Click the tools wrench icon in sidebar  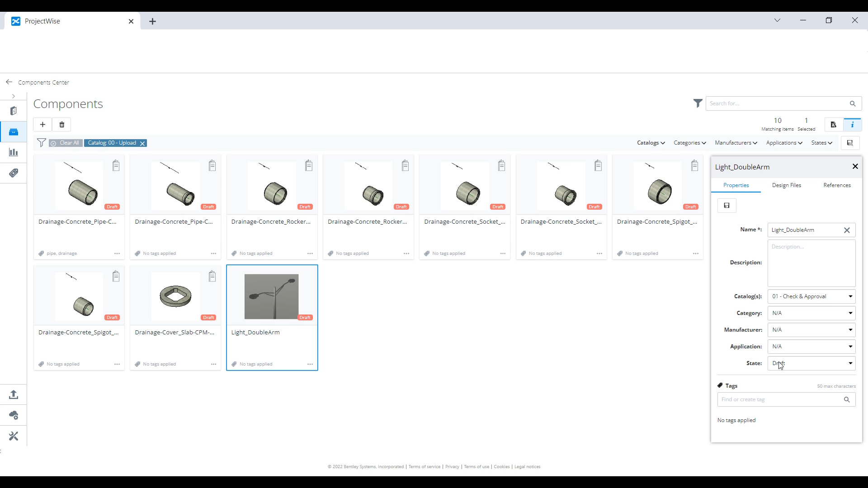tap(14, 436)
